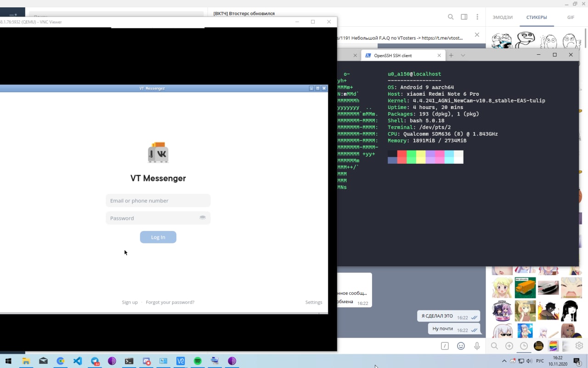
Task: Close the OpenSSH SSH client tab
Action: (439, 55)
